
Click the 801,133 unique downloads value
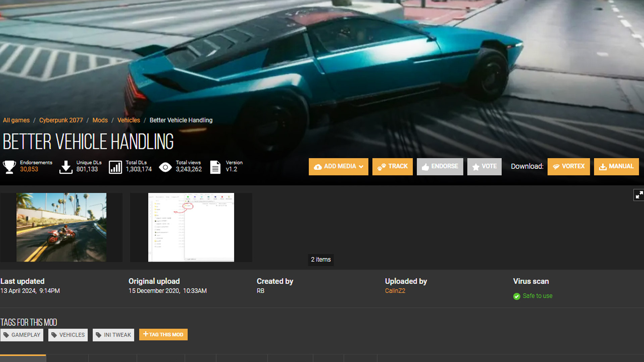click(87, 169)
